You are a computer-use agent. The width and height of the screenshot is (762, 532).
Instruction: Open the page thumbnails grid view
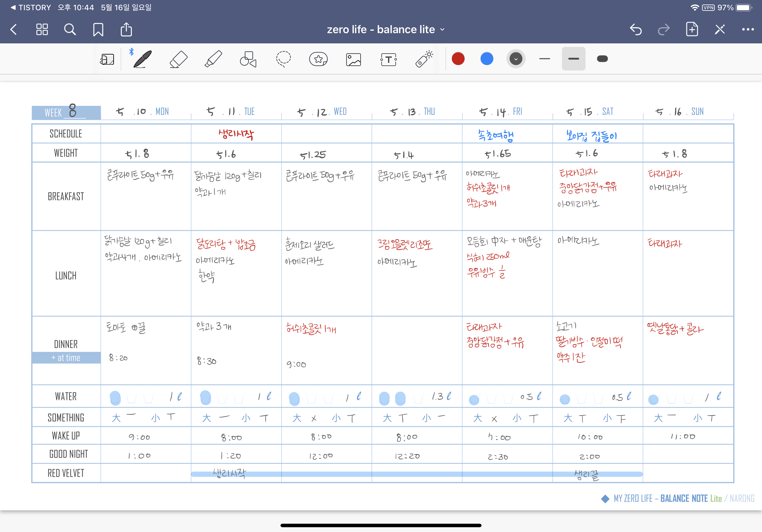(42, 30)
